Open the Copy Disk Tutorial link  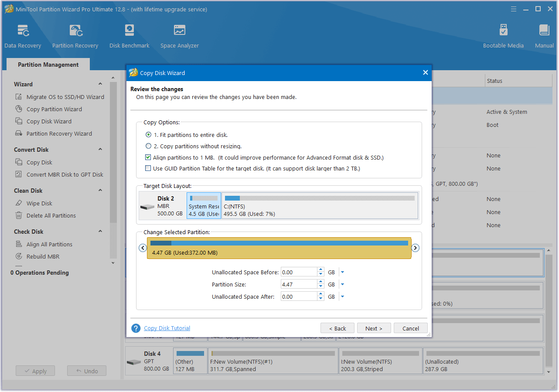pyautogui.click(x=167, y=328)
